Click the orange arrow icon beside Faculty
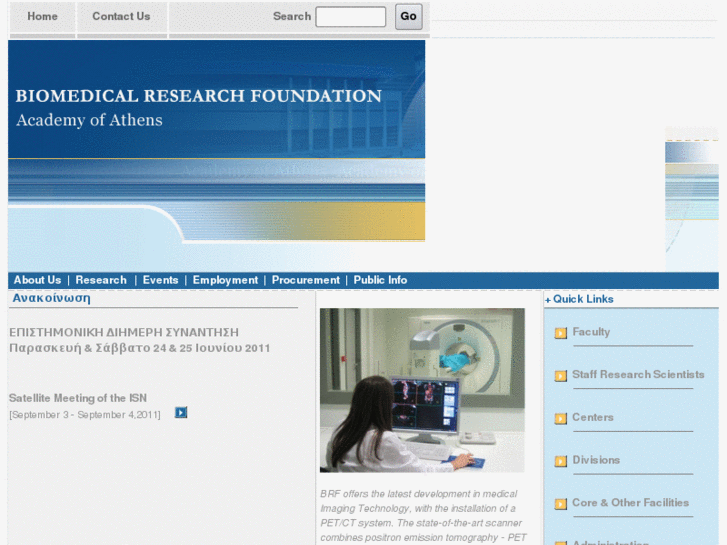 tap(561, 333)
